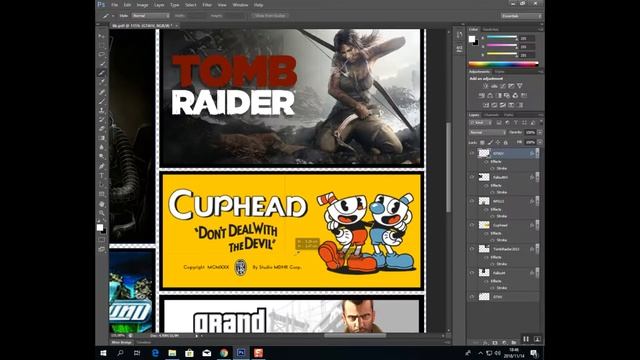The width and height of the screenshot is (640, 360).
Task: Select the Lasso tool
Action: click(x=101, y=54)
